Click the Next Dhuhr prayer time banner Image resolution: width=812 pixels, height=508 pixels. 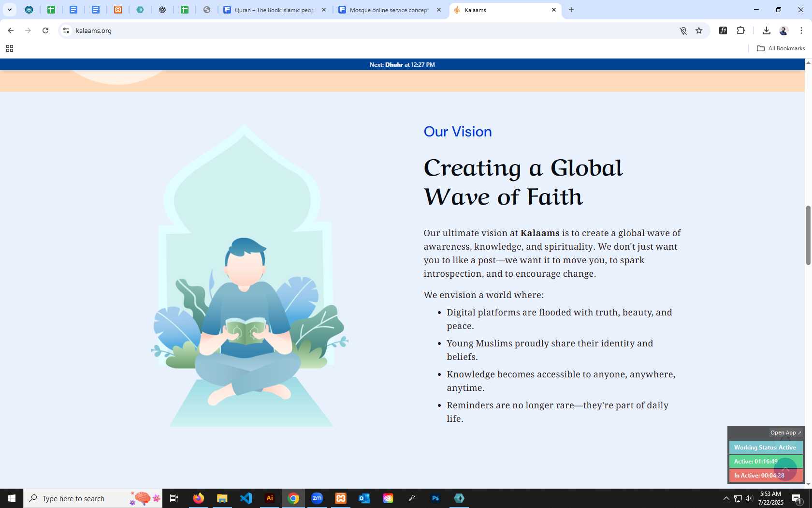tap(402, 64)
